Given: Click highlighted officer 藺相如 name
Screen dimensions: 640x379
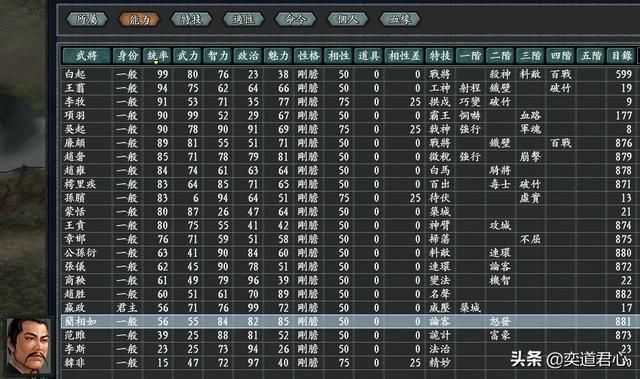Looking at the screenshot, I should coord(80,321).
